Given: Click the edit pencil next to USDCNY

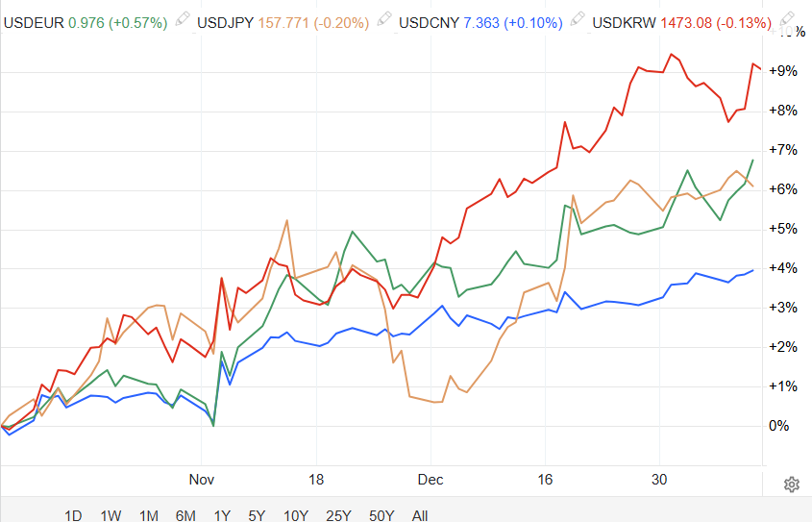Looking at the screenshot, I should (x=577, y=20).
